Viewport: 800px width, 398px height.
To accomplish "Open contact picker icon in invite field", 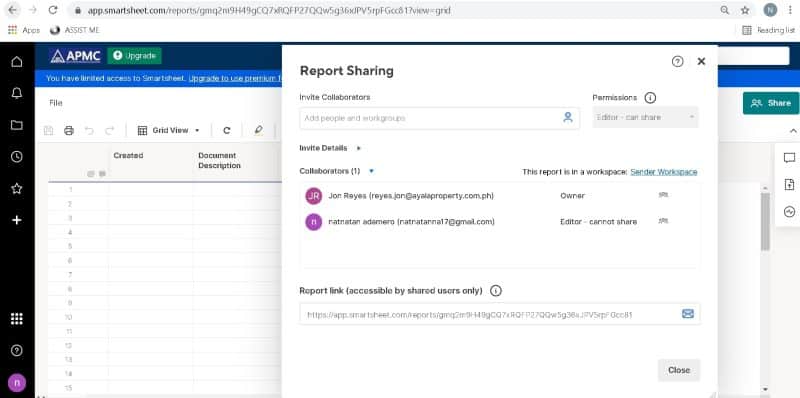I will click(568, 117).
